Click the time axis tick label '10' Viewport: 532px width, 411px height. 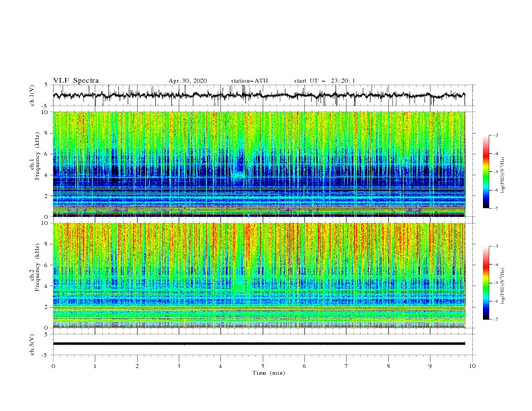(472, 366)
